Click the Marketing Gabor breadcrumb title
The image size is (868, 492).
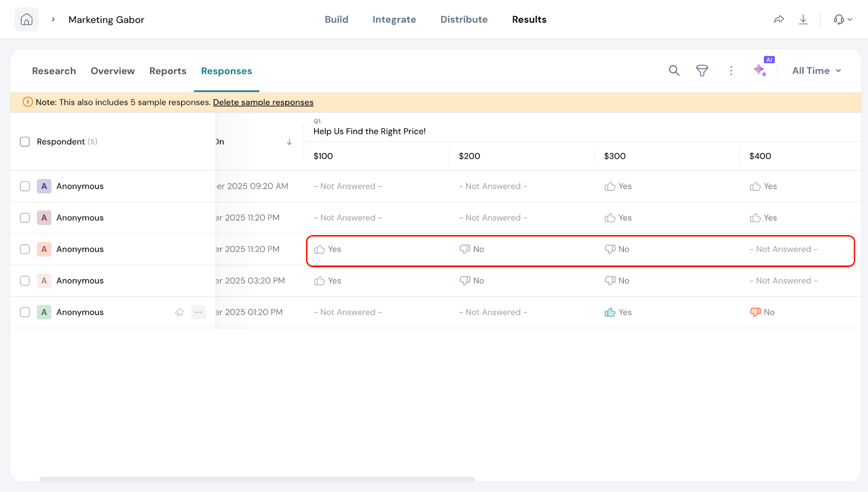(x=106, y=20)
